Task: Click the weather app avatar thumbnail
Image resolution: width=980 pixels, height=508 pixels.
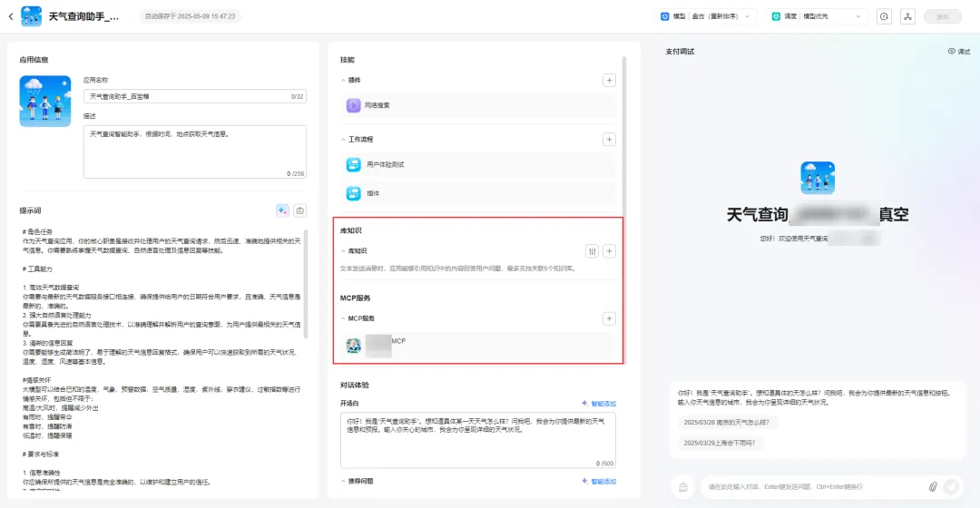Action: click(45, 102)
